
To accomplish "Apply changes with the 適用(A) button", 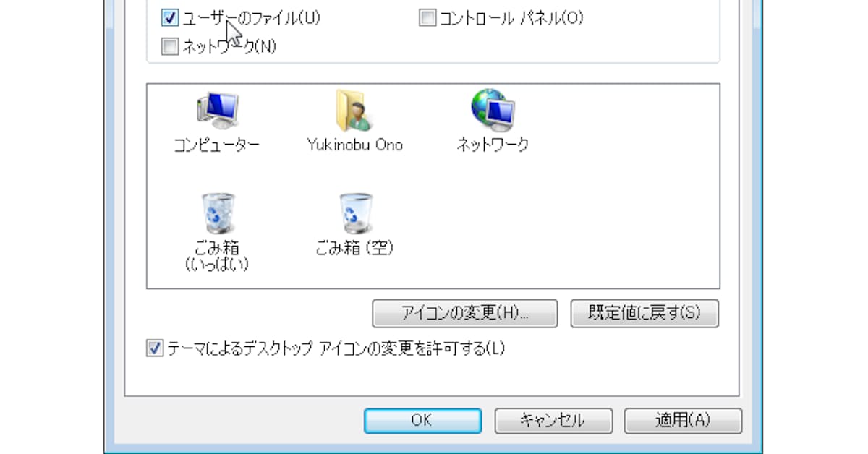I will pyautogui.click(x=683, y=420).
